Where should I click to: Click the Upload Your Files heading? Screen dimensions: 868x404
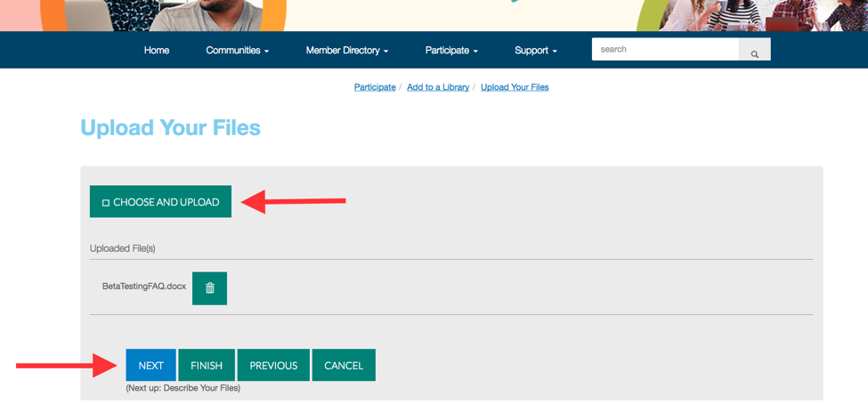[171, 127]
